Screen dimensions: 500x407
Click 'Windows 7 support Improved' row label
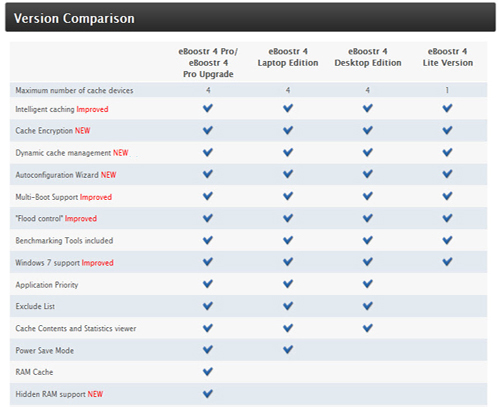tap(64, 263)
